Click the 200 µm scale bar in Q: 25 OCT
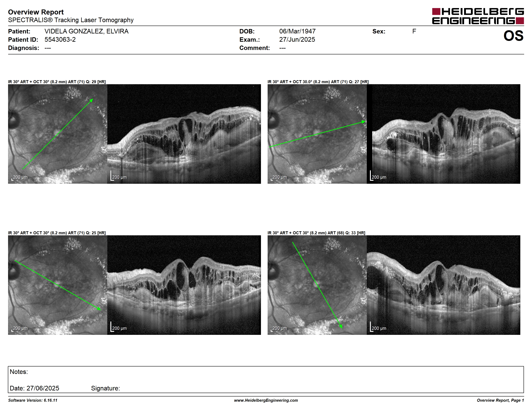Viewport: 532px width, 411px height. 119,327
